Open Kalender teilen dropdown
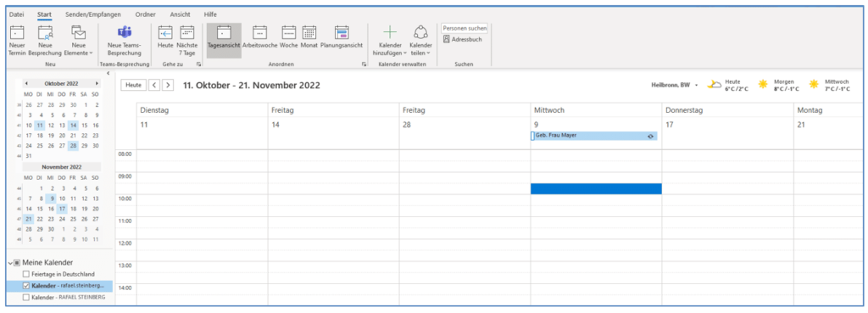Viewport: 868px width, 313px height. pos(420,41)
